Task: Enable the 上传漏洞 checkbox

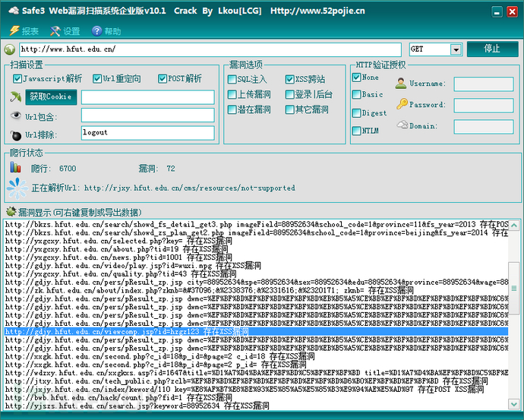Action: pos(232,95)
